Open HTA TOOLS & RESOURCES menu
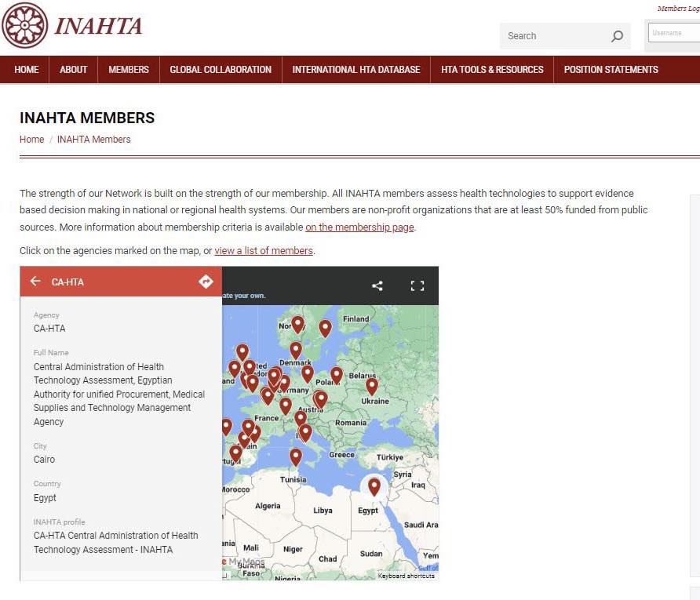 tap(492, 70)
